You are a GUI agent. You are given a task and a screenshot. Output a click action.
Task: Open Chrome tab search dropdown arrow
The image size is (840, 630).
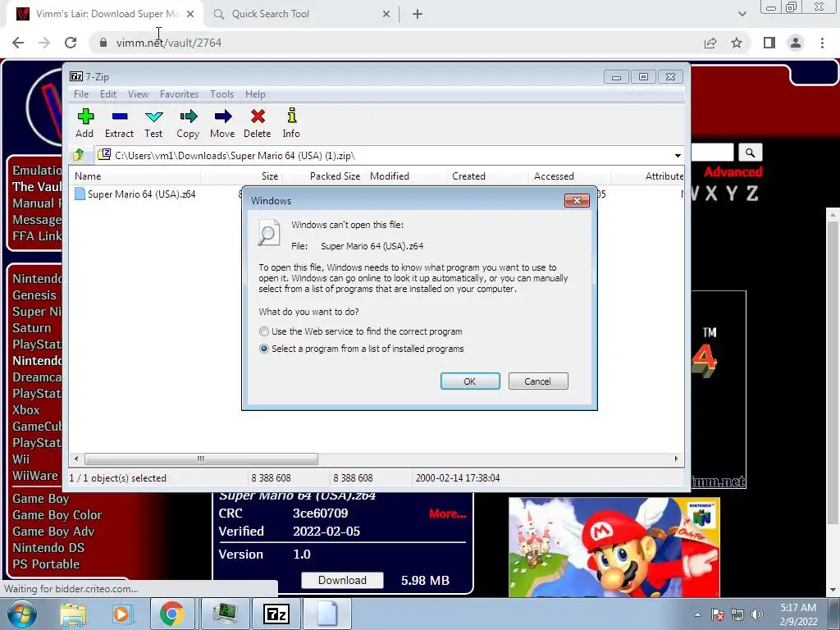pos(742,14)
